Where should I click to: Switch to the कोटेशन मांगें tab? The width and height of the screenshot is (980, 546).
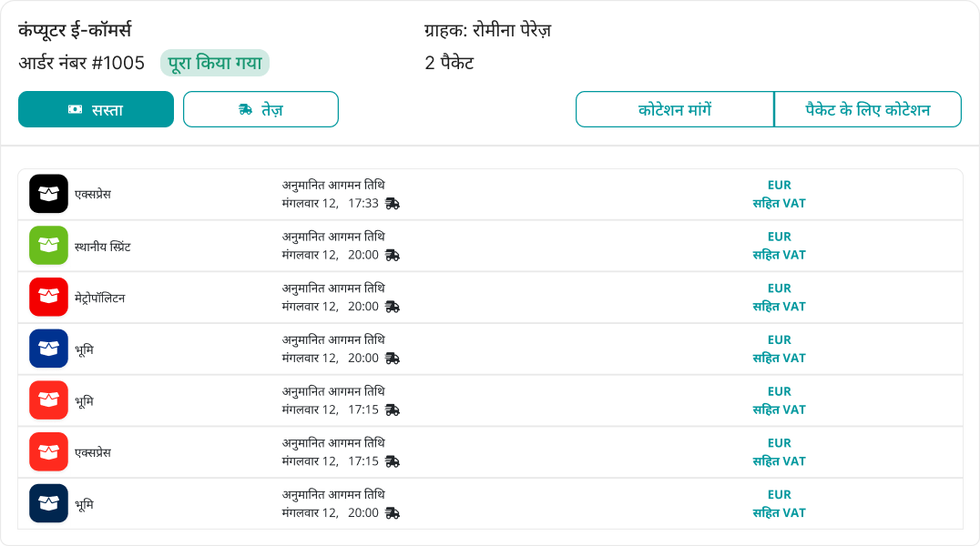674,108
